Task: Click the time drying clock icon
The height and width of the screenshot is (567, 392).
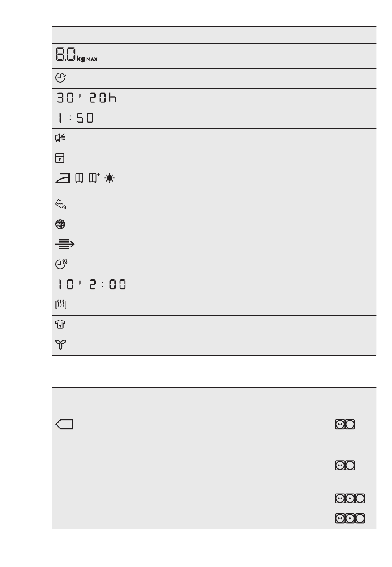Action: coord(61,265)
